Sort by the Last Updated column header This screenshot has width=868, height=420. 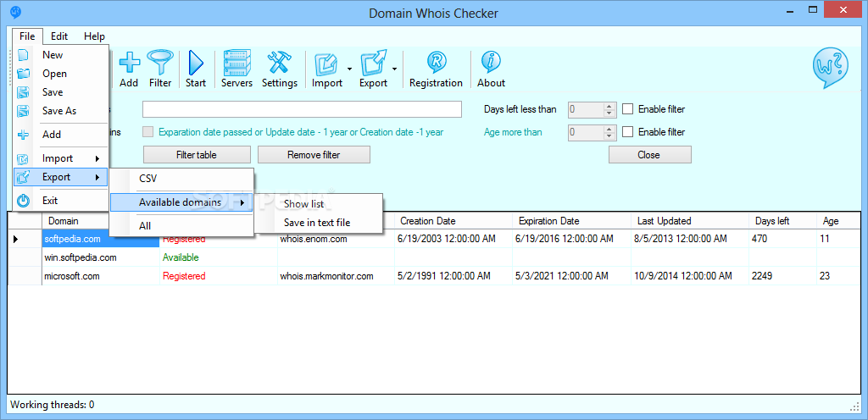[x=689, y=221]
